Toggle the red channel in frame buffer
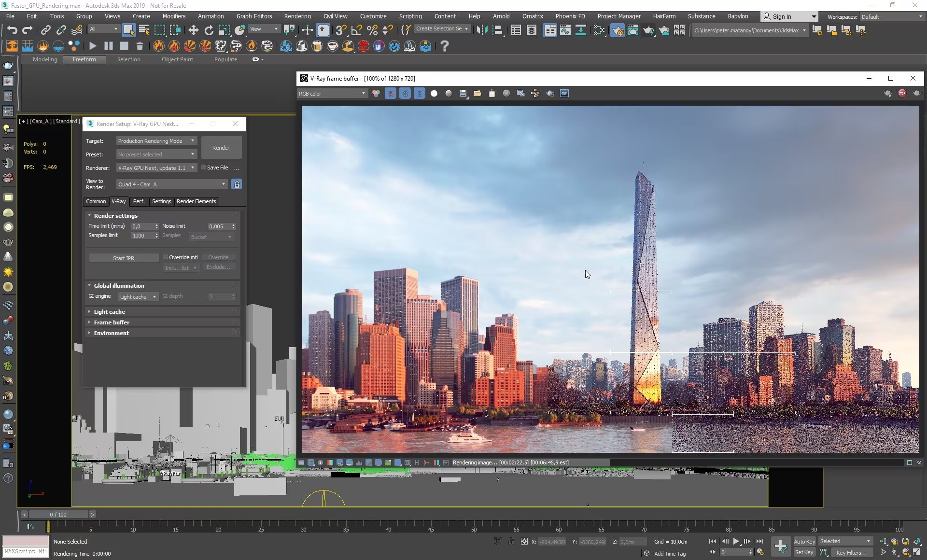This screenshot has height=560, width=927. [x=391, y=94]
